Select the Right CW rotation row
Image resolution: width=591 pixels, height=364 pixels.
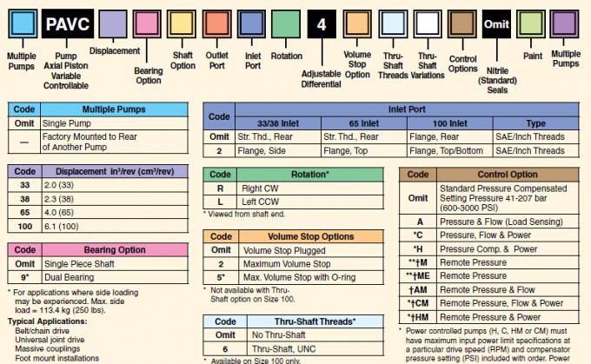[293, 189]
